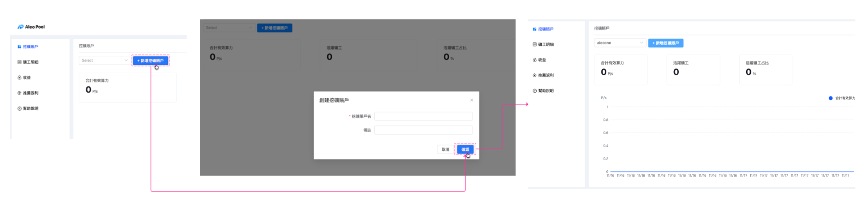Click 收益 icon in the Aleo Pool logo sidebar
868x209 pixels.
coord(19,78)
